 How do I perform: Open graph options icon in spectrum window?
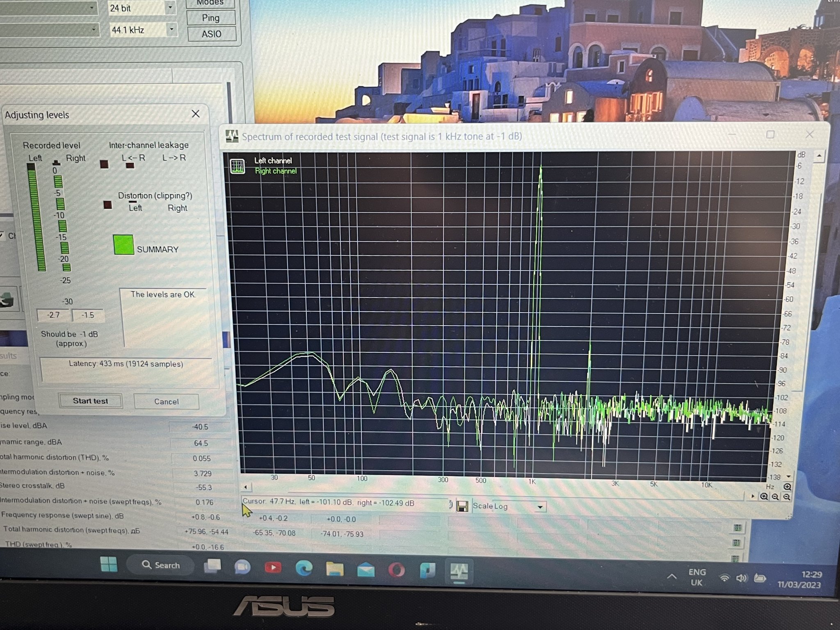click(237, 166)
